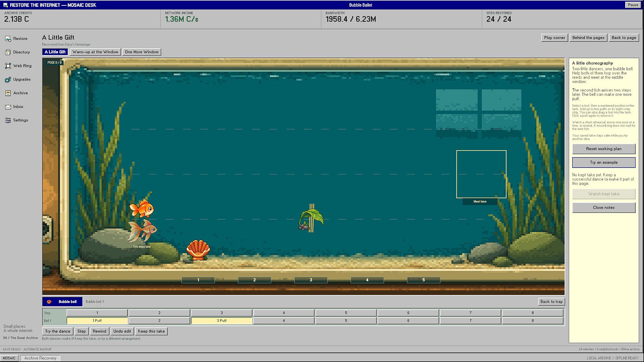Viewport: 644px width, 362px height.
Task: Switch to One More Window tab
Action: pyautogui.click(x=142, y=52)
